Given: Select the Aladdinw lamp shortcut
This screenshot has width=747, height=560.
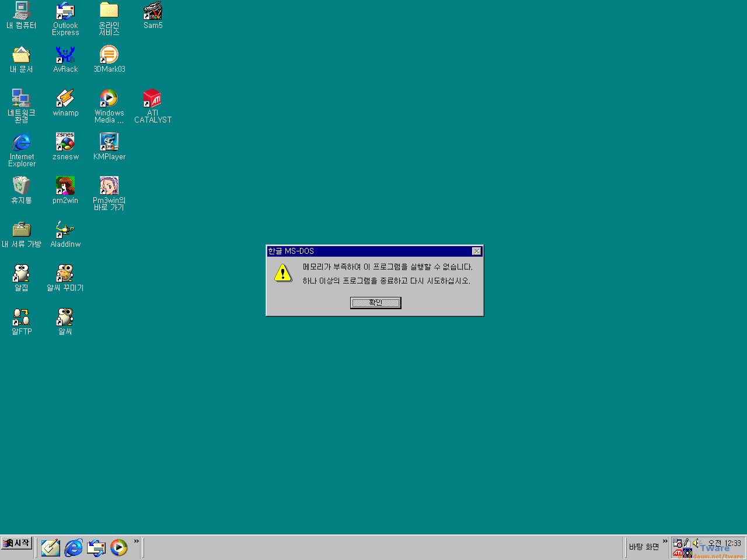Looking at the screenshot, I should click(x=65, y=234).
